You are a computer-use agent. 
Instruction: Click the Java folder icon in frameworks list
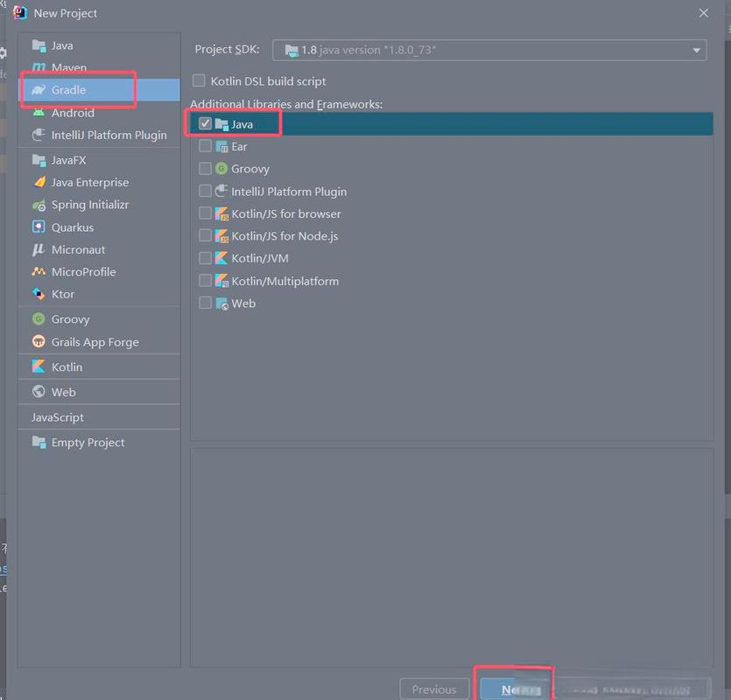pyautogui.click(x=221, y=124)
